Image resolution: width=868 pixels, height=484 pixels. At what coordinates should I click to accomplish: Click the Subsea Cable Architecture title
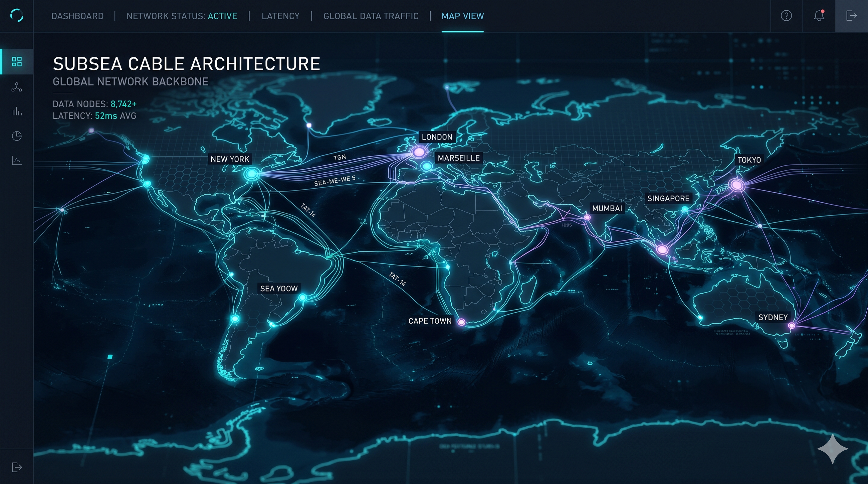[186, 64]
